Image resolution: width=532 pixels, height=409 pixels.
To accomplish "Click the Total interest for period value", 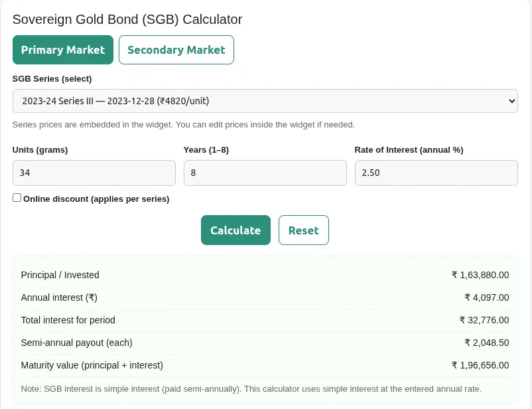I will point(484,320).
